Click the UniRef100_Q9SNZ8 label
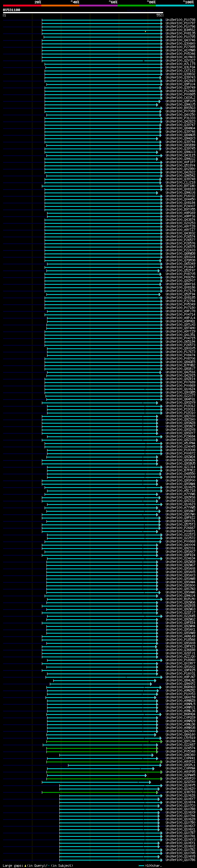 click(180, 422)
